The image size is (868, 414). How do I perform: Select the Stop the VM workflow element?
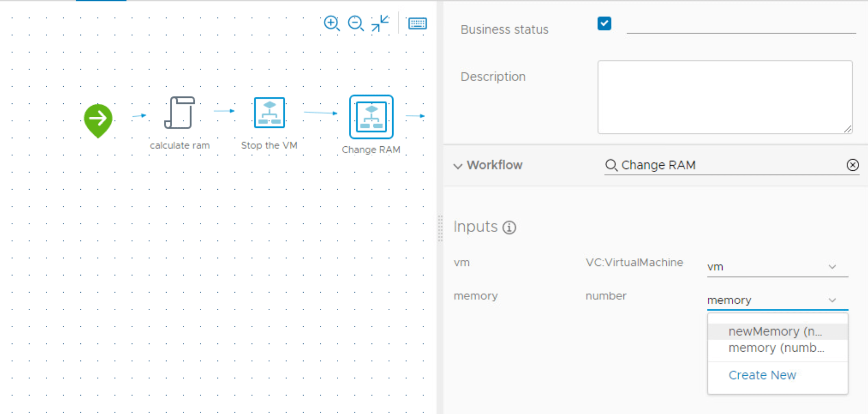(x=269, y=113)
